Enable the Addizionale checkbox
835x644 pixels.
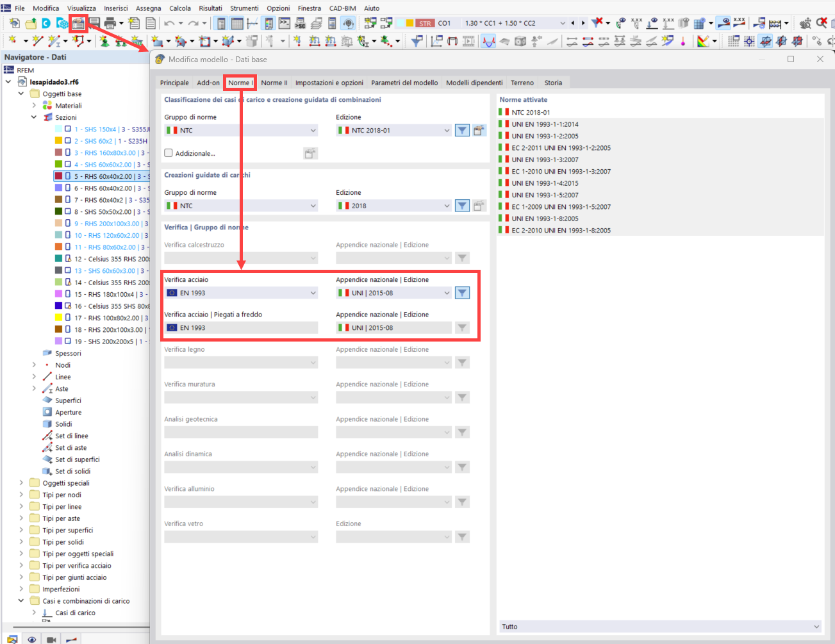click(x=169, y=153)
